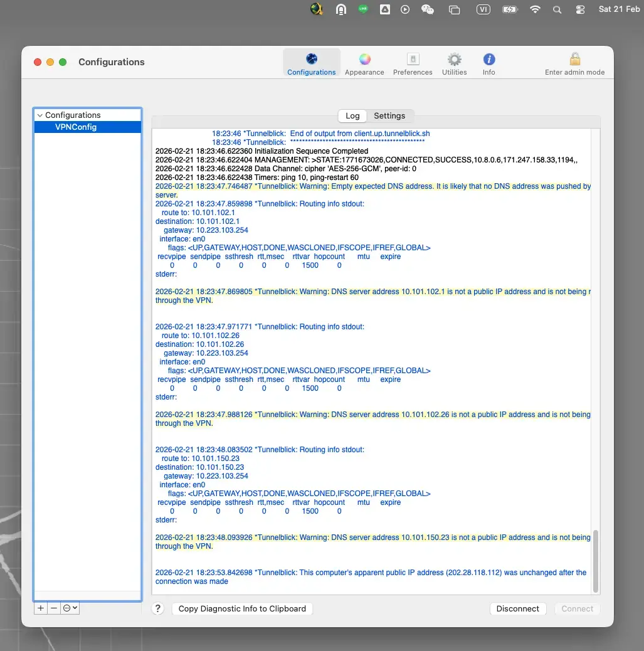Click the DNS server 10.101.150.23 warning

pyautogui.click(x=373, y=542)
